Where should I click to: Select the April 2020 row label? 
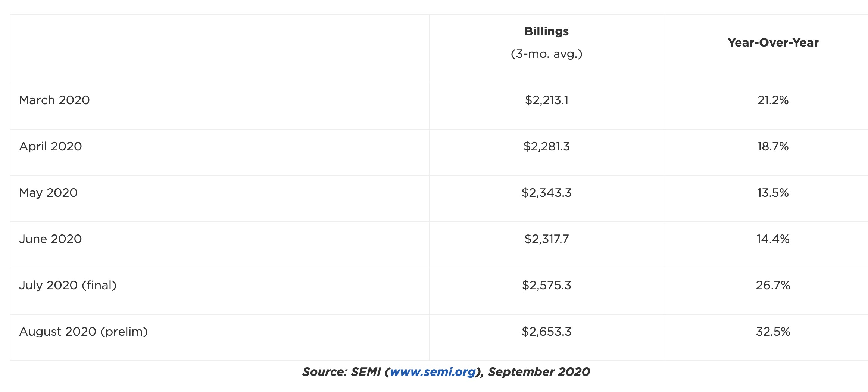coord(50,146)
